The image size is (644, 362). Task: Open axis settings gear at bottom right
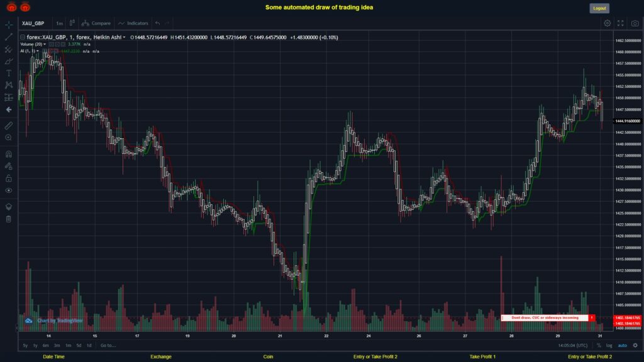pos(635,346)
